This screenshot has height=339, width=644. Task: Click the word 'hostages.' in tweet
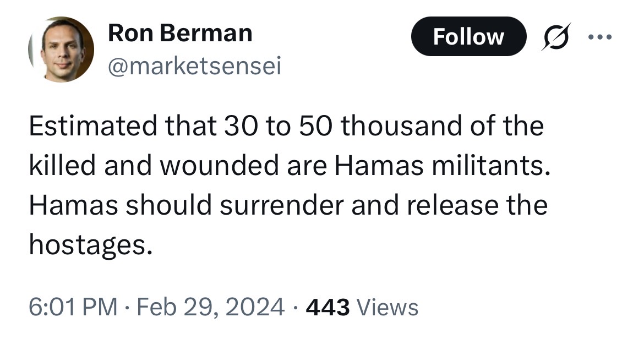[91, 244]
